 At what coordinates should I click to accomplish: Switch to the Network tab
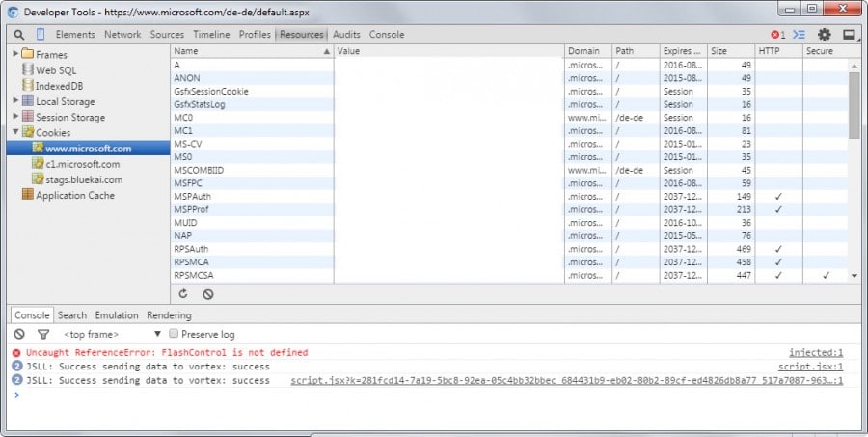coord(122,35)
